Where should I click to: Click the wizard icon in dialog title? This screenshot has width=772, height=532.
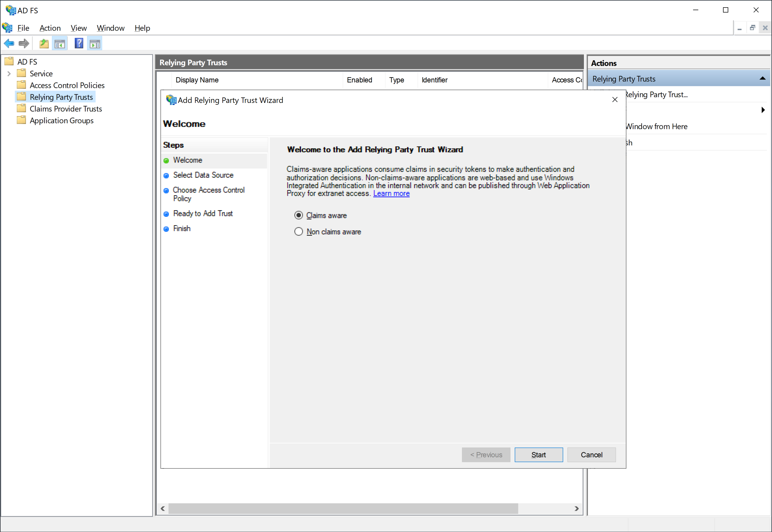[x=171, y=100]
